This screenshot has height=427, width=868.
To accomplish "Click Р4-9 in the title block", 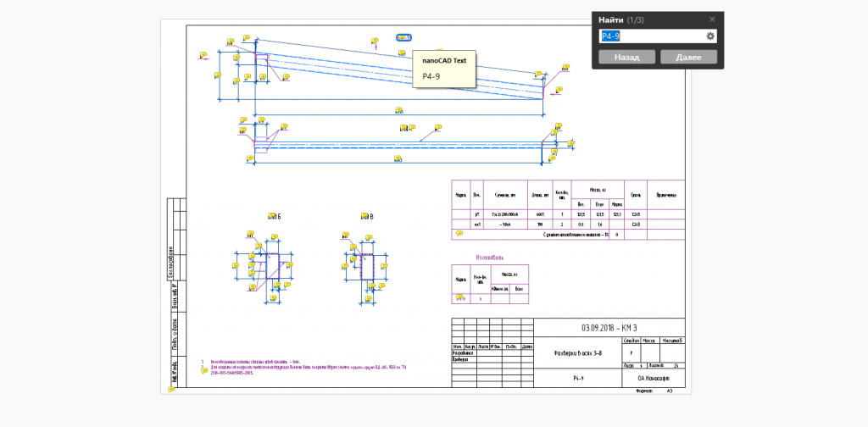I will 578,379.
